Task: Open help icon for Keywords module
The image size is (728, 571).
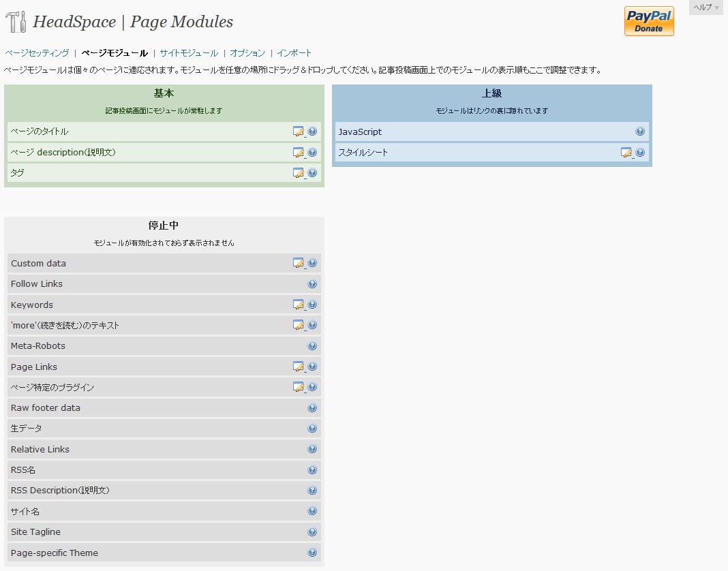Action: pyautogui.click(x=312, y=305)
